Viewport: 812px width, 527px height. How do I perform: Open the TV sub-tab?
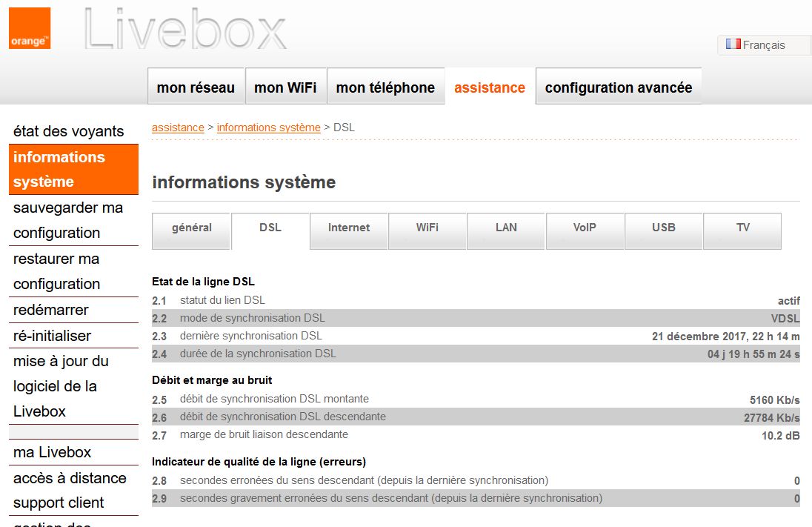click(x=742, y=228)
